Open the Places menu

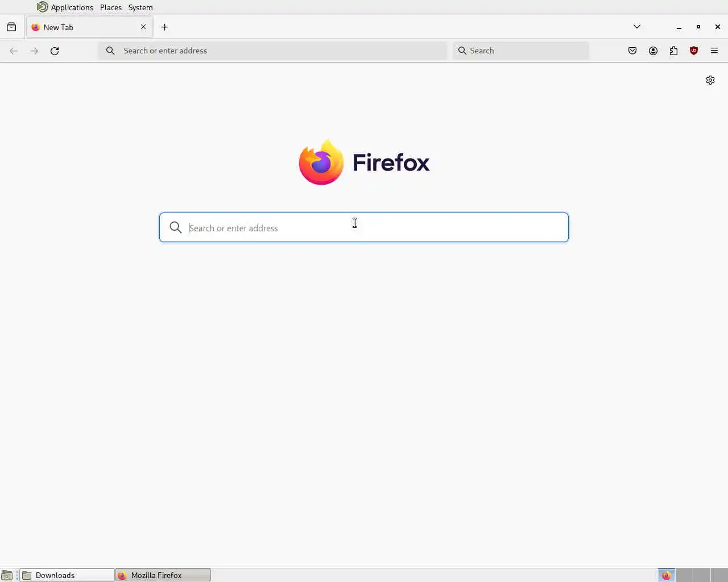pos(111,7)
